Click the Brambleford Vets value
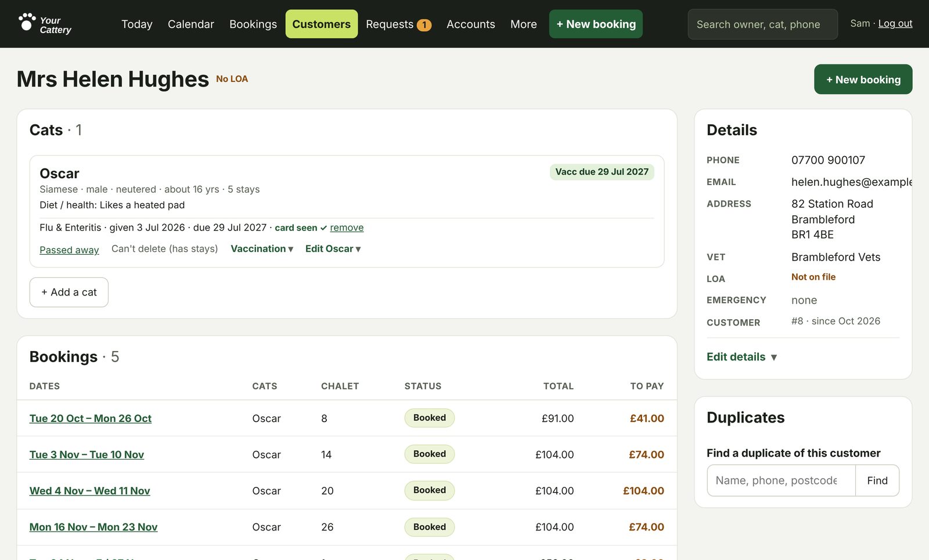Screen dimensions: 929x560 tap(836, 257)
